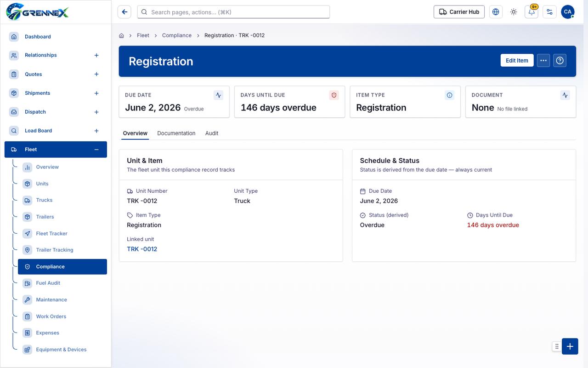Click the Edit Item button

(517, 60)
